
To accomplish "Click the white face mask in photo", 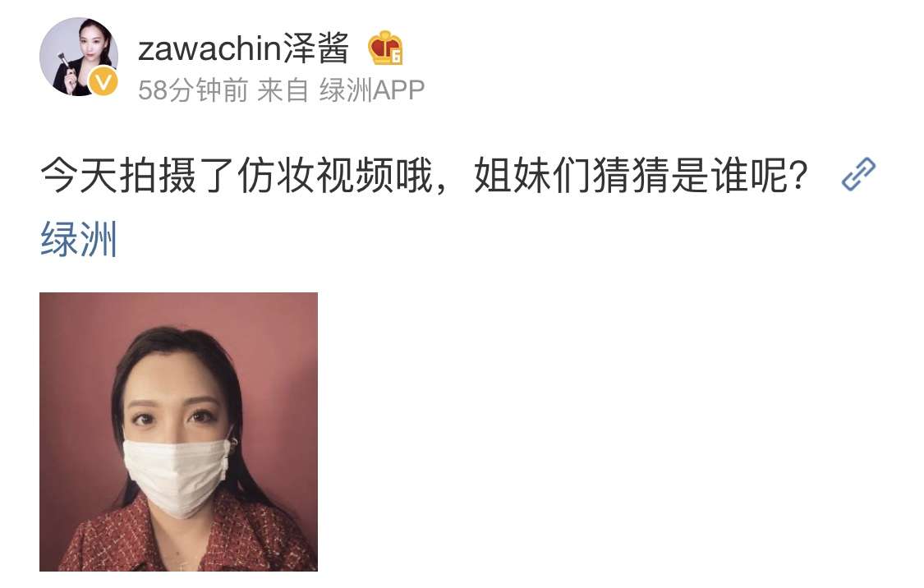I will [x=177, y=476].
